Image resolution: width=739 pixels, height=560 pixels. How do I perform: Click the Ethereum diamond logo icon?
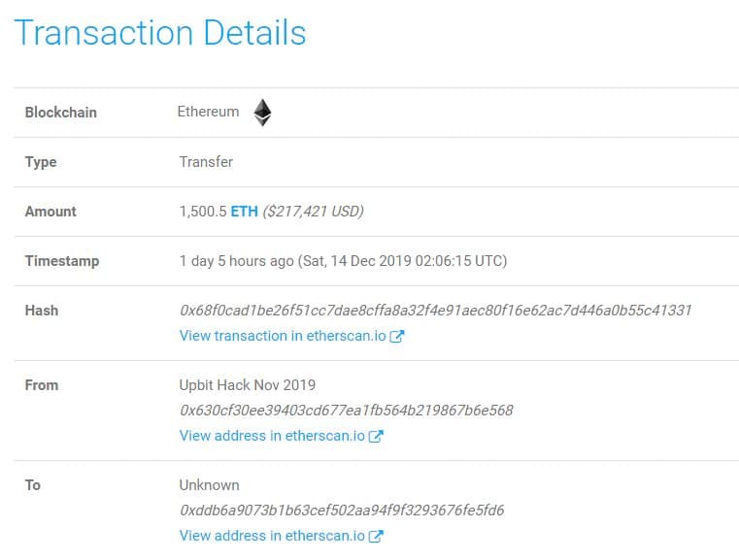point(262,113)
